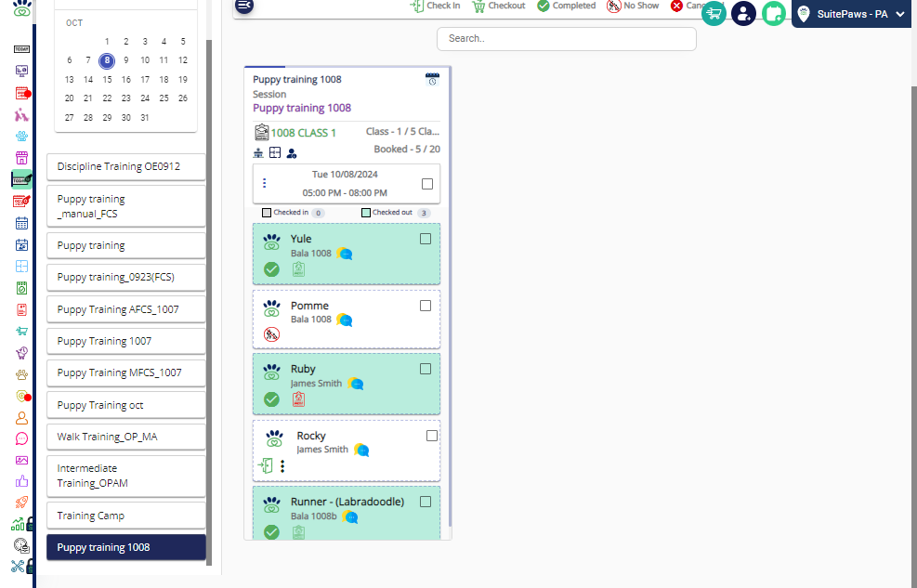Screen dimensions: 917x588
Task: Select Puppy Training MFCS_1007 in class list
Action: (x=126, y=372)
